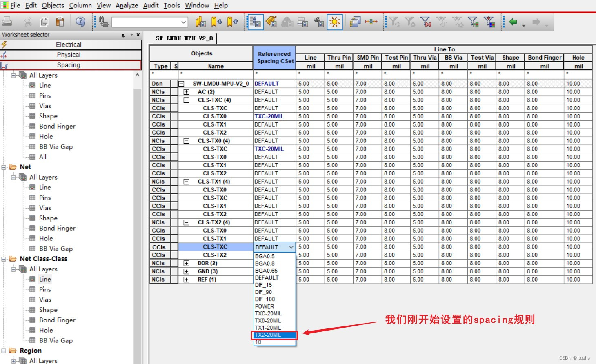Expand the DDR (2) tree node
Screen dimensions: 596x364
pyautogui.click(x=187, y=263)
